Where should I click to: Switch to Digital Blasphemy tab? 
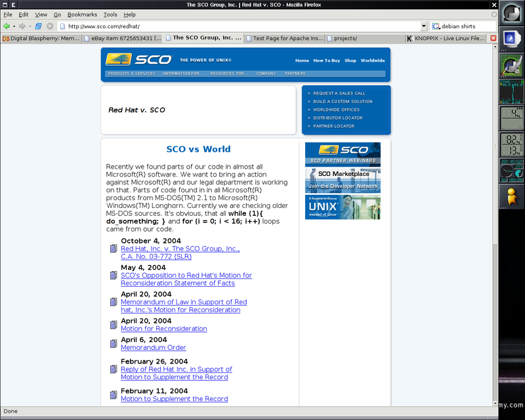[41, 38]
